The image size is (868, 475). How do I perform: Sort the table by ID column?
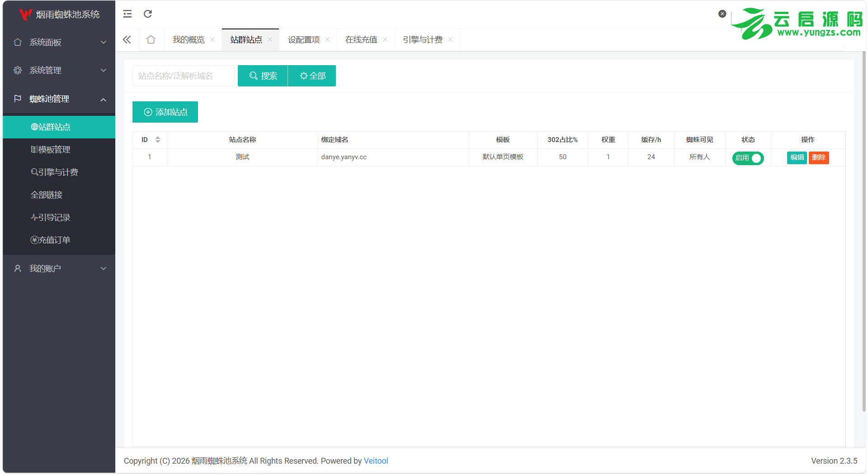158,140
